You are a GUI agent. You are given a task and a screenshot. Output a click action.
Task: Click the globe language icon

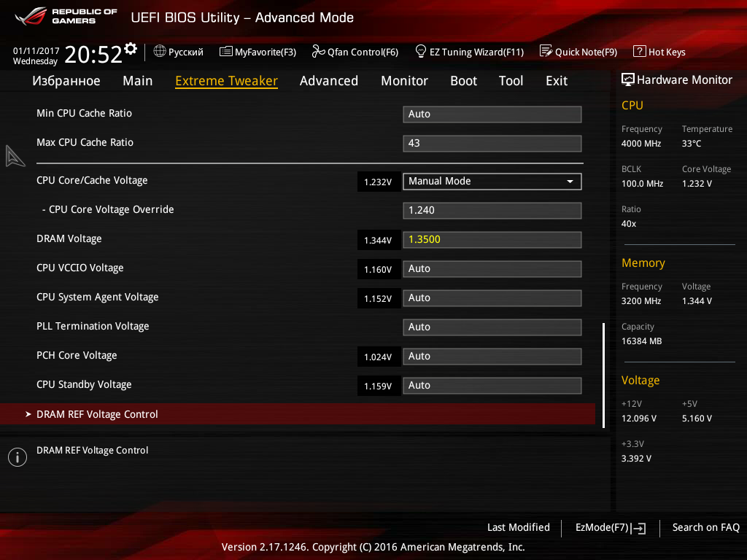pos(160,51)
